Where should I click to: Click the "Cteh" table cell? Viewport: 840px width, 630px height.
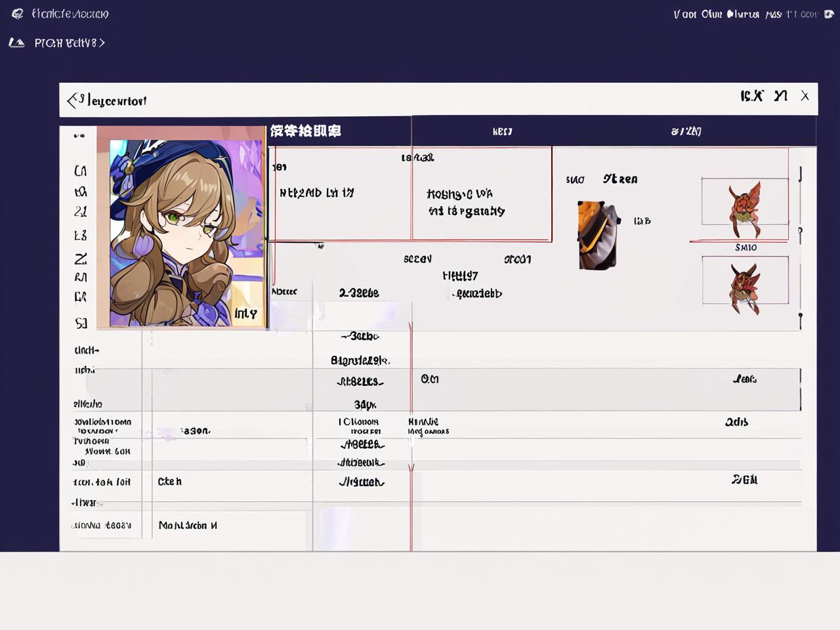click(x=170, y=482)
